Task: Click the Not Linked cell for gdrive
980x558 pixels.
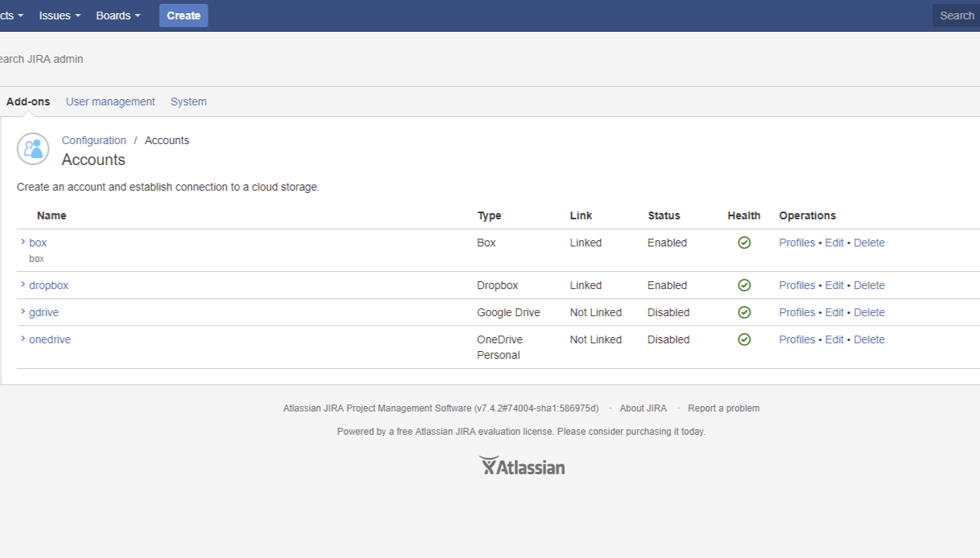Action: [596, 312]
